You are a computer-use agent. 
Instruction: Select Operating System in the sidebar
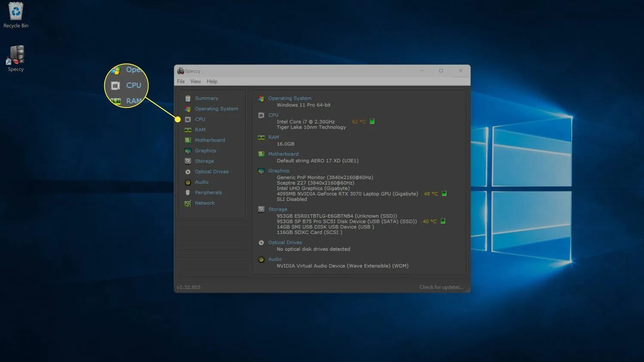pos(216,109)
